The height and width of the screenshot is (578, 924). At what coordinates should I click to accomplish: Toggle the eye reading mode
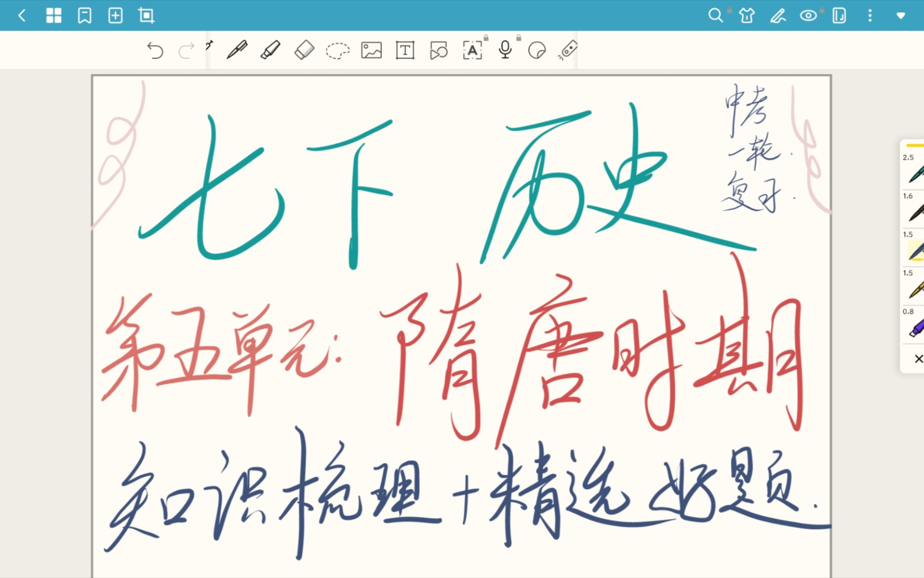(x=808, y=16)
